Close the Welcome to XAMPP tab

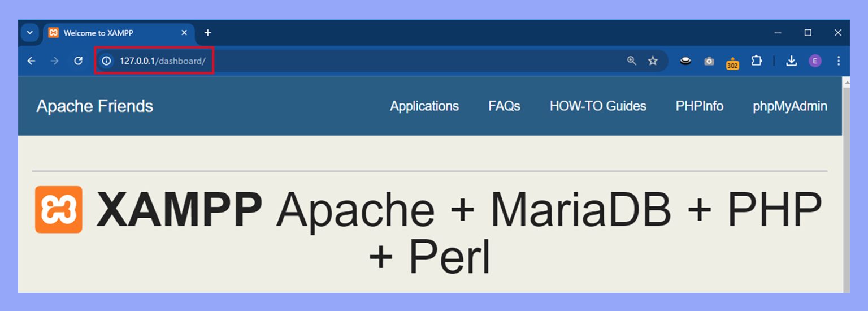184,33
